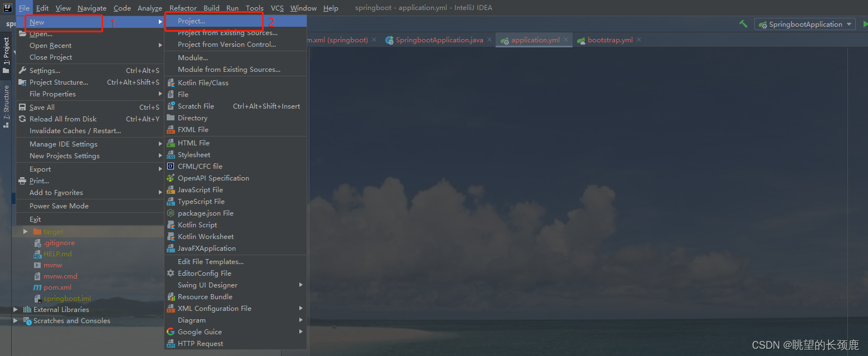868x356 pixels.
Task: Switch to the bootstrap.yml tab
Action: (x=610, y=40)
